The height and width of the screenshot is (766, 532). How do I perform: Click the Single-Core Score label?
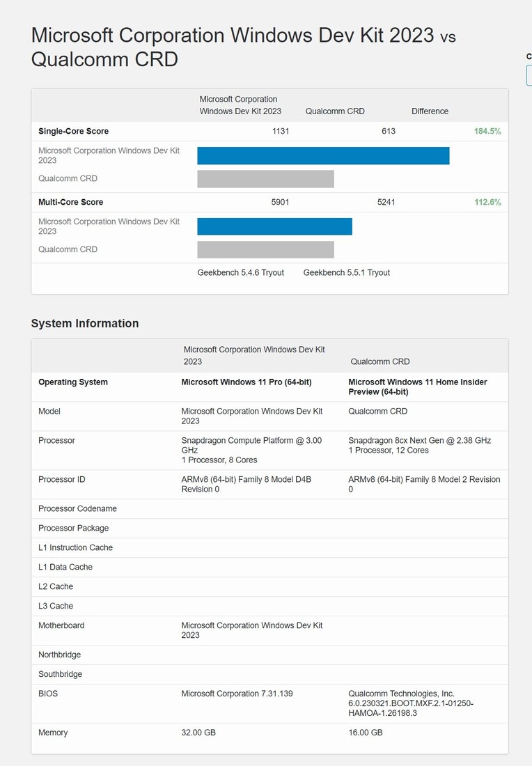(73, 131)
